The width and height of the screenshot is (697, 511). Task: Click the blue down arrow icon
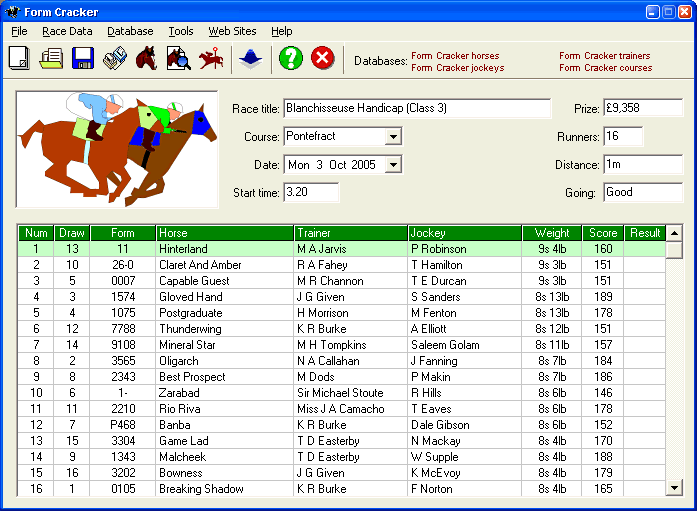250,58
